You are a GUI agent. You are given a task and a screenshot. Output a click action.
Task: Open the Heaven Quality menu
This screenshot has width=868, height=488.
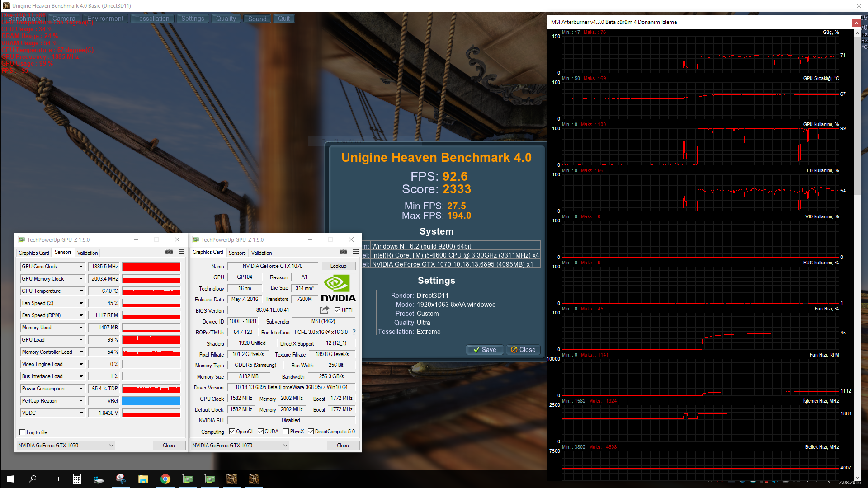226,19
